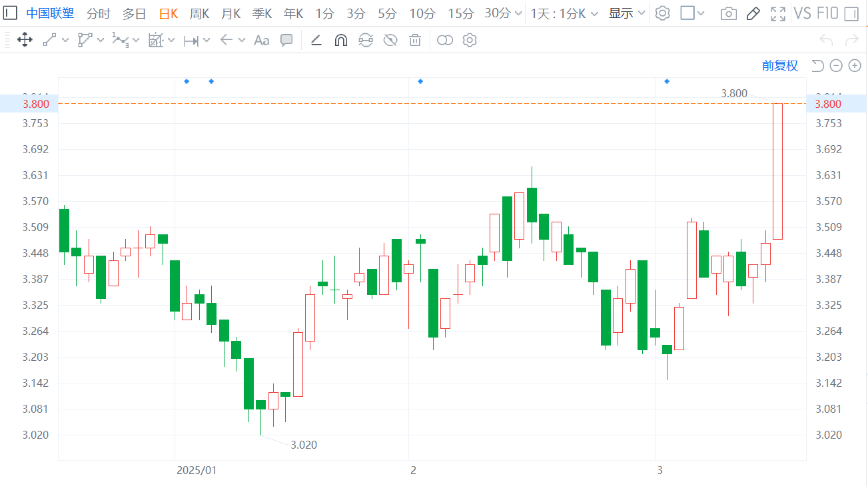This screenshot has width=868, height=486.
Task: Click the event marker above 3 month
Action: pyautogui.click(x=667, y=81)
